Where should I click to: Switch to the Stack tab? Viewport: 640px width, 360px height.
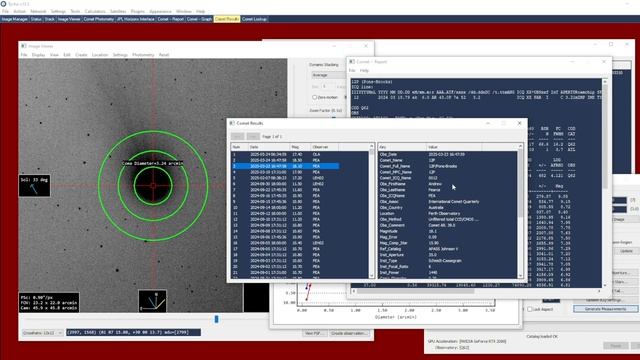(50, 19)
